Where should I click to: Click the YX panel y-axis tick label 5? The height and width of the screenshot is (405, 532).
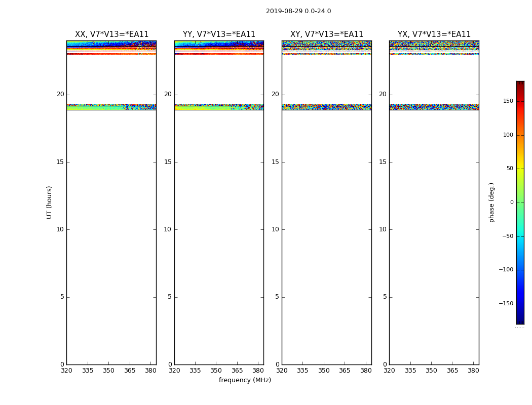[385, 297]
